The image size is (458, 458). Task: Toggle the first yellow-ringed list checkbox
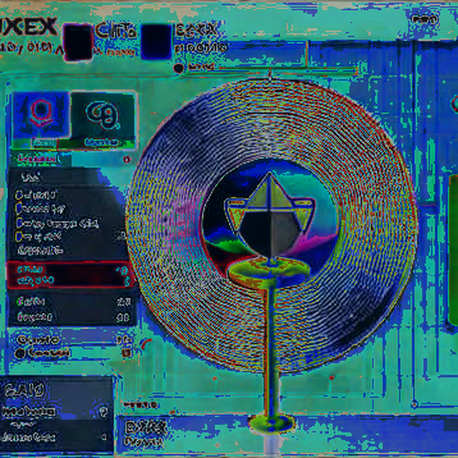point(19,195)
